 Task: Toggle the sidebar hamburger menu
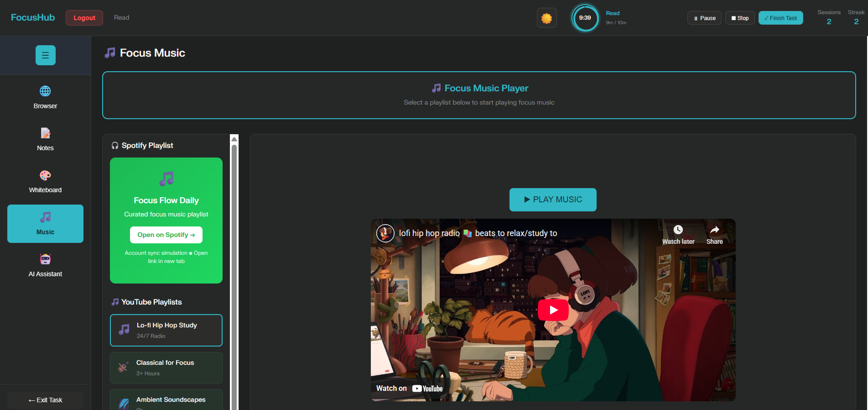[x=46, y=55]
